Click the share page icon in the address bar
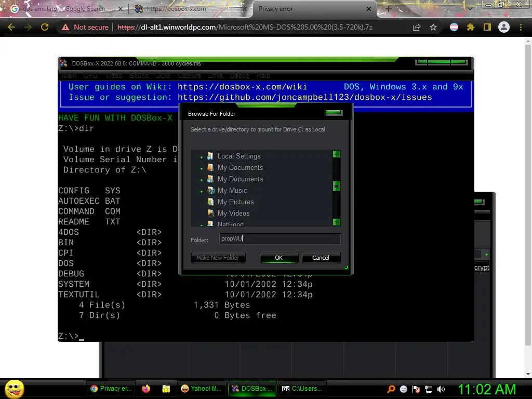 tap(417, 28)
